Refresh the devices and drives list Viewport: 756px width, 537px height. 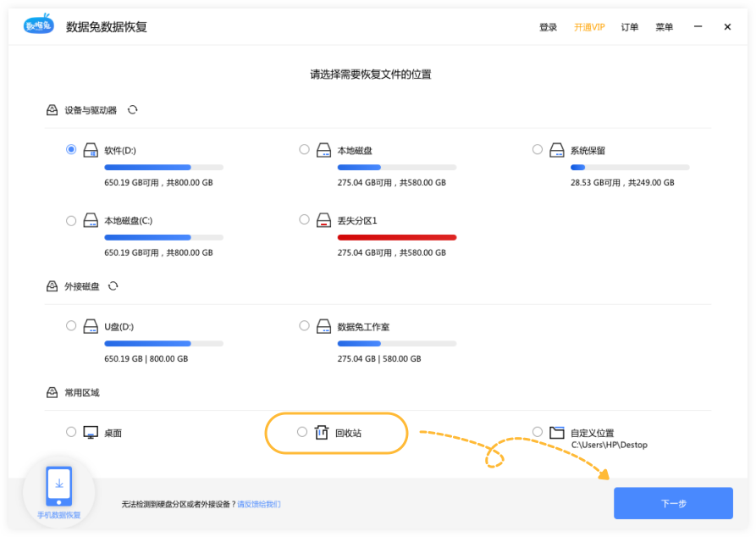(x=133, y=110)
